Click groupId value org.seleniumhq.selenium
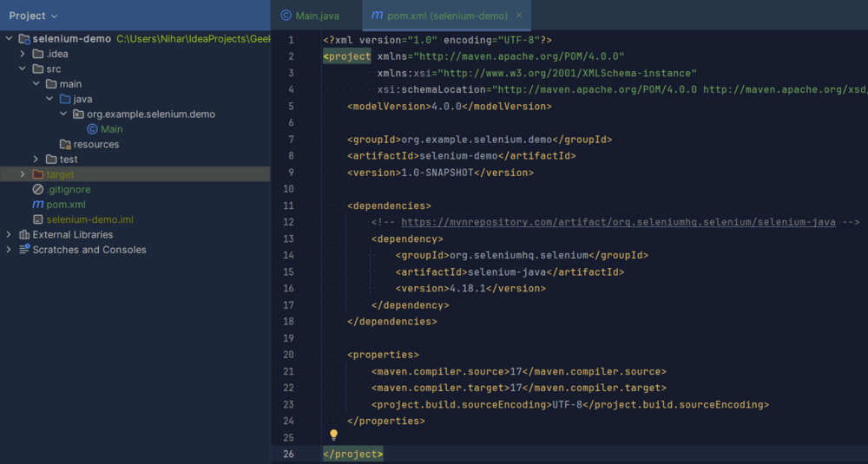 [519, 256]
